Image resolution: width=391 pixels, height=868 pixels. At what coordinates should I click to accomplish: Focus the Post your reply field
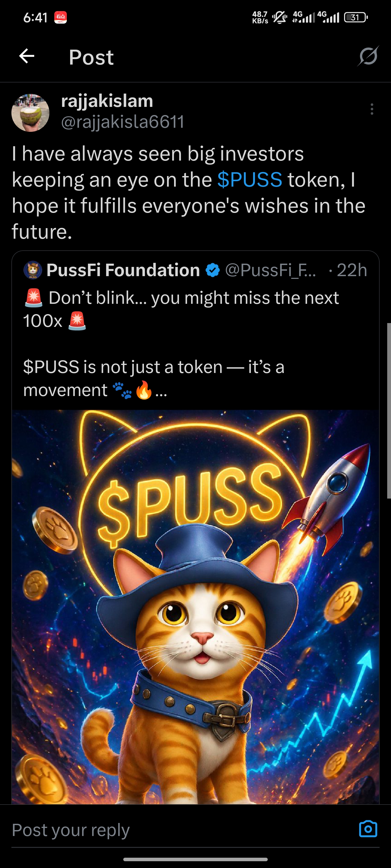(x=182, y=829)
